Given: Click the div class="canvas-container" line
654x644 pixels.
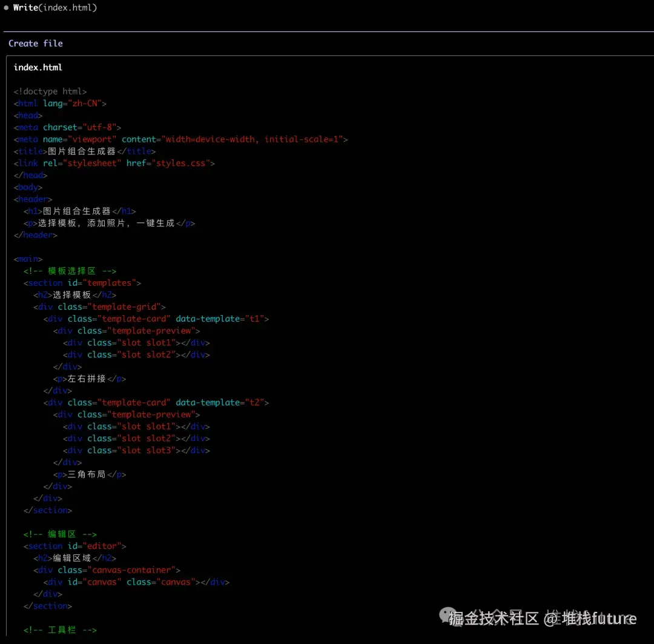Looking at the screenshot, I should [x=107, y=570].
